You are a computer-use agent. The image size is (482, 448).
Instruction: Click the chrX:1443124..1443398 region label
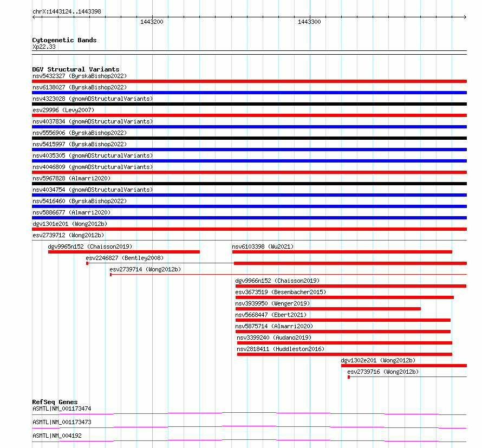tap(67, 11)
